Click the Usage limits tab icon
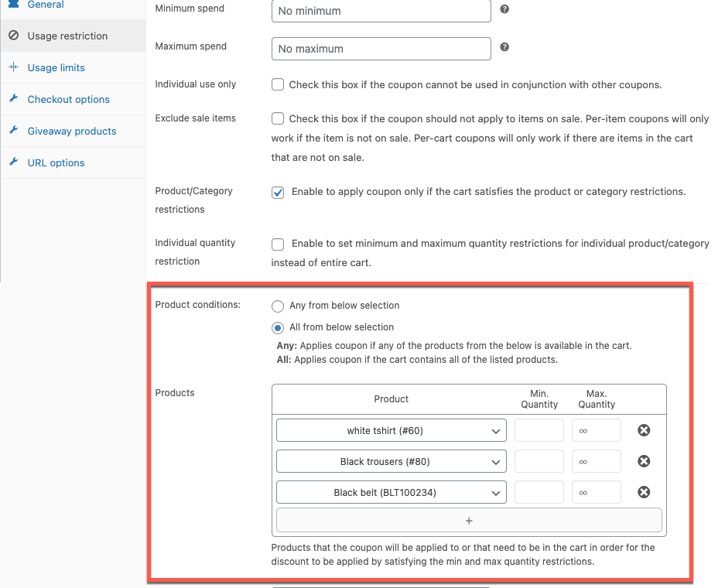The width and height of the screenshot is (725, 588). pyautogui.click(x=13, y=67)
